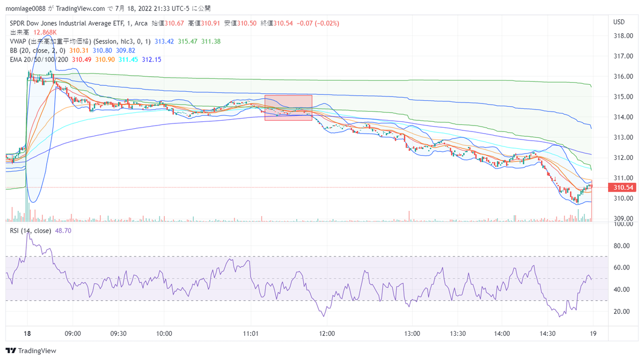
Task: Click the 318.00 price axis label
Action: [x=622, y=36]
